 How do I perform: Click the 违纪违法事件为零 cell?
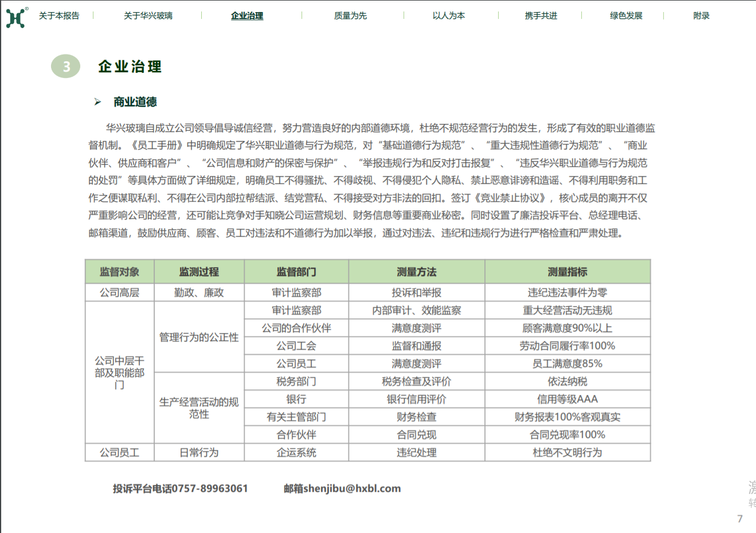(567, 292)
